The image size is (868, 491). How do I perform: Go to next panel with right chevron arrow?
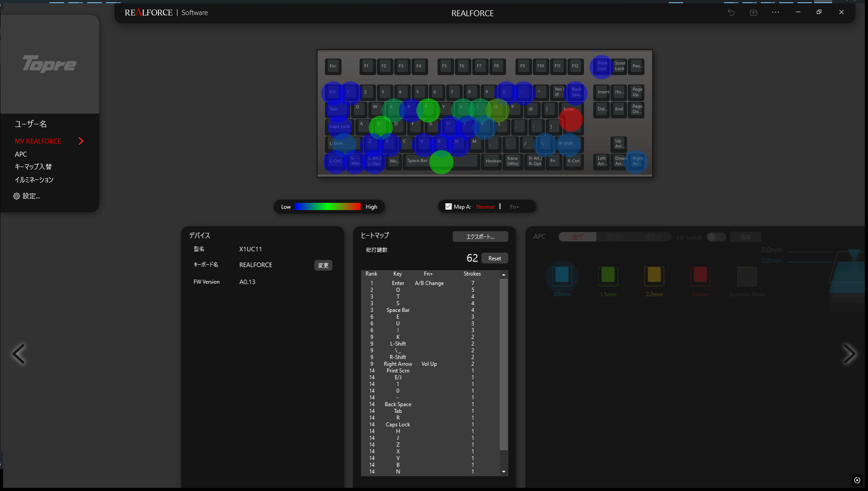tap(849, 354)
